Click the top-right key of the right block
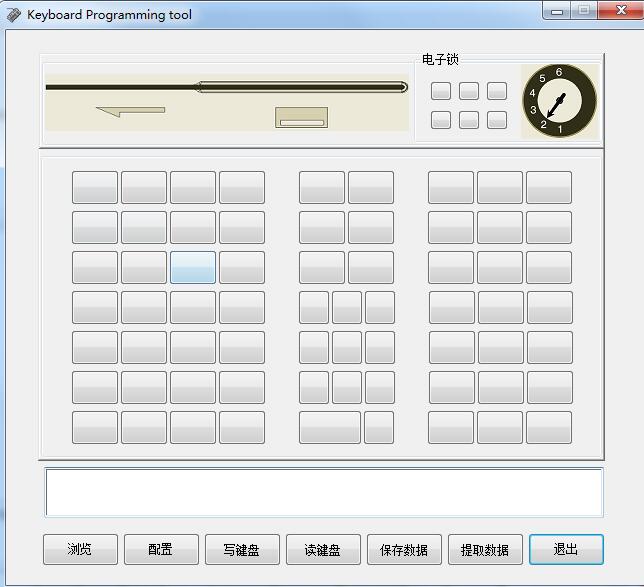 pos(549,187)
